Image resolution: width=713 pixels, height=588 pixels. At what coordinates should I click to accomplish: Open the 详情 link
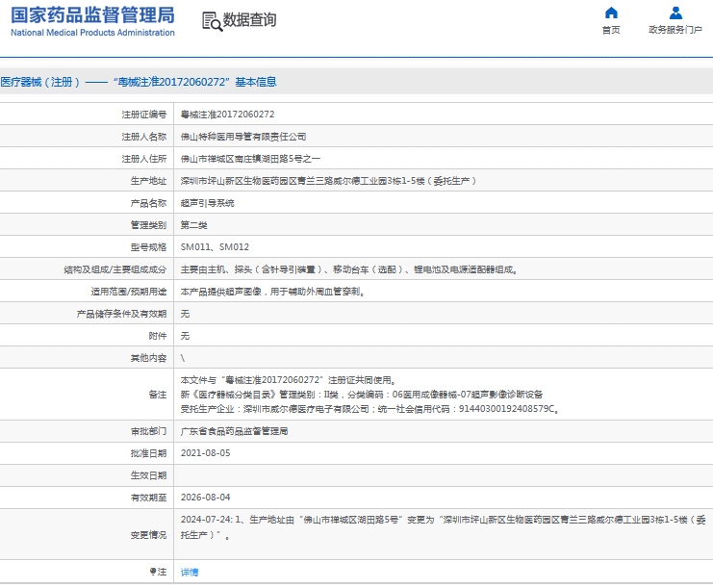click(x=190, y=572)
